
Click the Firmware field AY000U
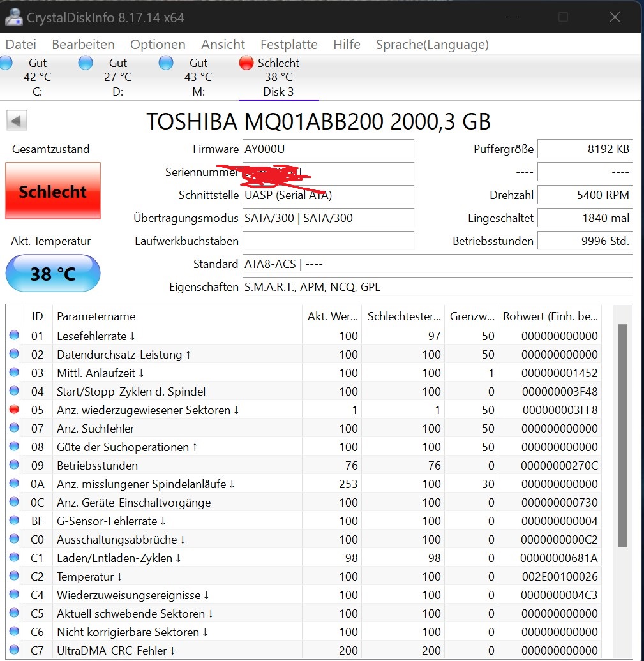pos(328,149)
